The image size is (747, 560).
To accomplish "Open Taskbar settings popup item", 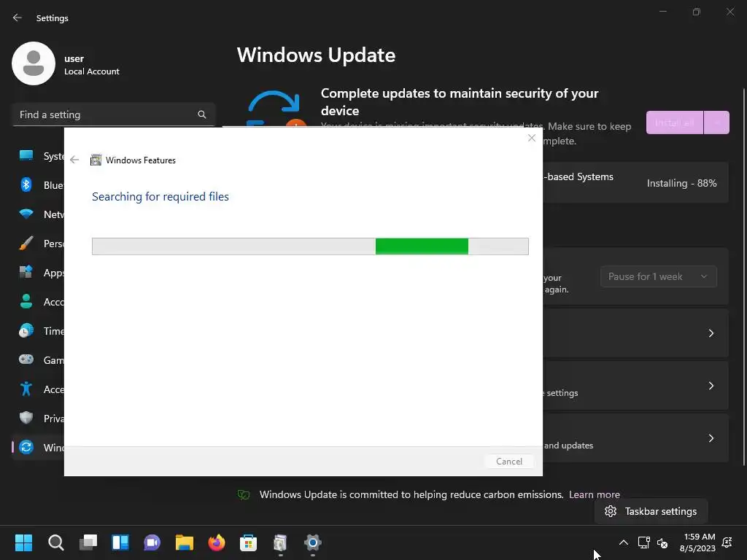I will coord(651,511).
